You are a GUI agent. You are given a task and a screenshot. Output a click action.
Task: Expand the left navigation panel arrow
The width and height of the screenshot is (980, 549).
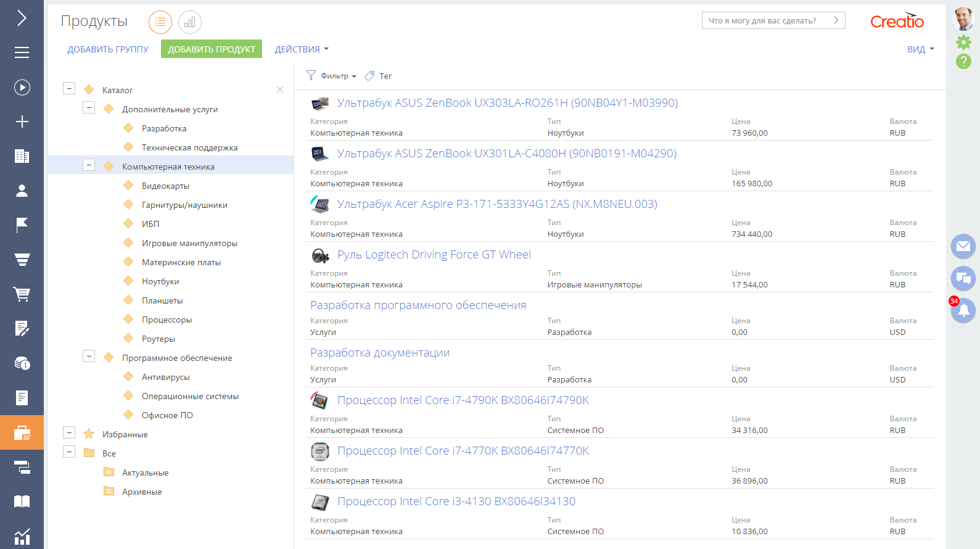[22, 18]
